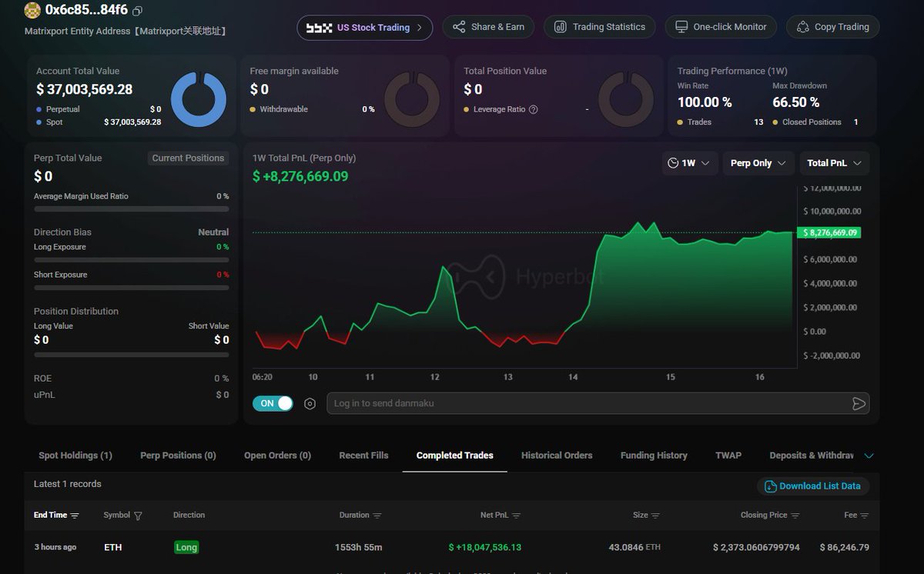The image size is (924, 574).
Task: Toggle the Current Positions button
Action: pyautogui.click(x=188, y=158)
